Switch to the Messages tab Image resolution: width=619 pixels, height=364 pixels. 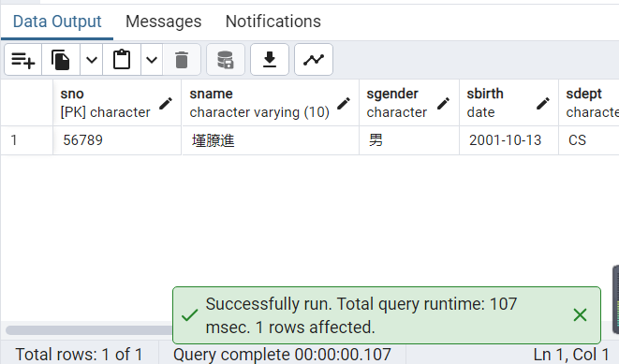pos(164,22)
